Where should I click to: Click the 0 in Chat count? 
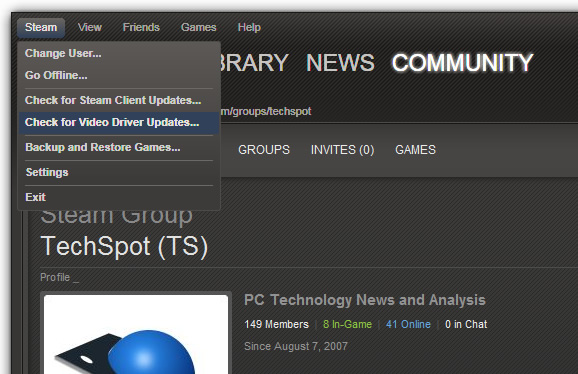[466, 324]
